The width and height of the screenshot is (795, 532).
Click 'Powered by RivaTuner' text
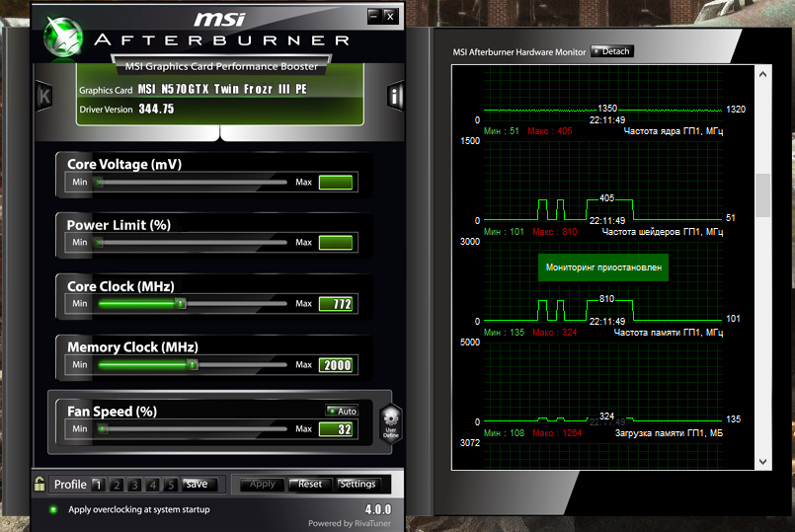[x=350, y=523]
